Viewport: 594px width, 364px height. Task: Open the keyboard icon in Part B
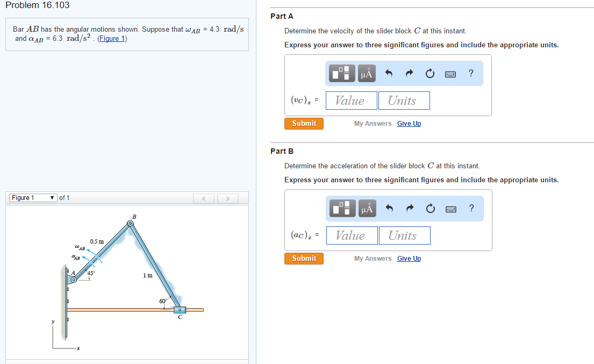(450, 209)
